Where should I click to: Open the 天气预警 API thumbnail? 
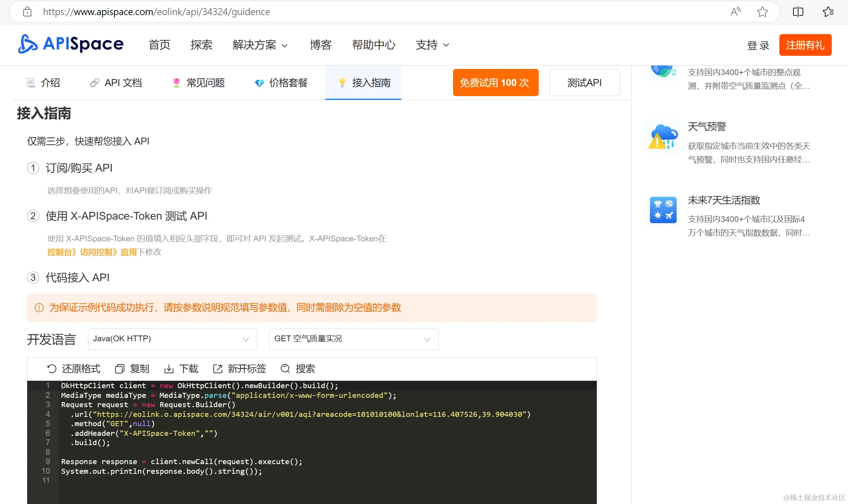point(663,137)
